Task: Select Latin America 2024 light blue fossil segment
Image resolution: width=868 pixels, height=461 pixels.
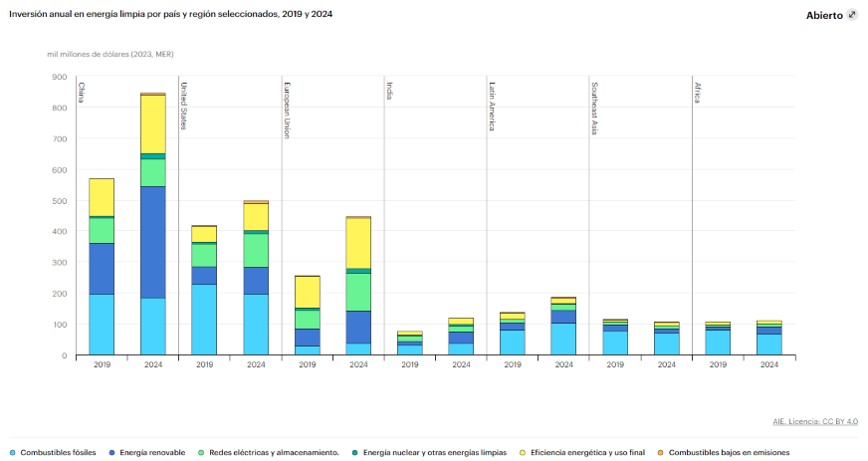Action: pos(563,339)
